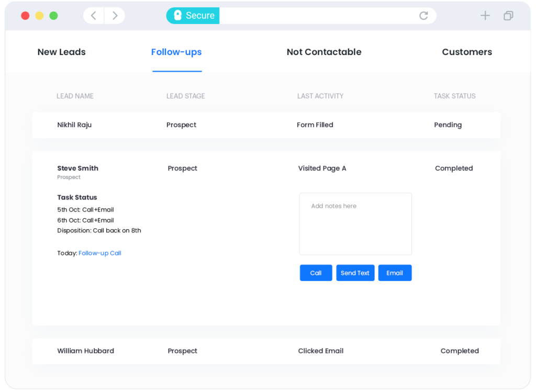Expand the William Hubbard lead row
The height and width of the screenshot is (392, 536).
(85, 351)
